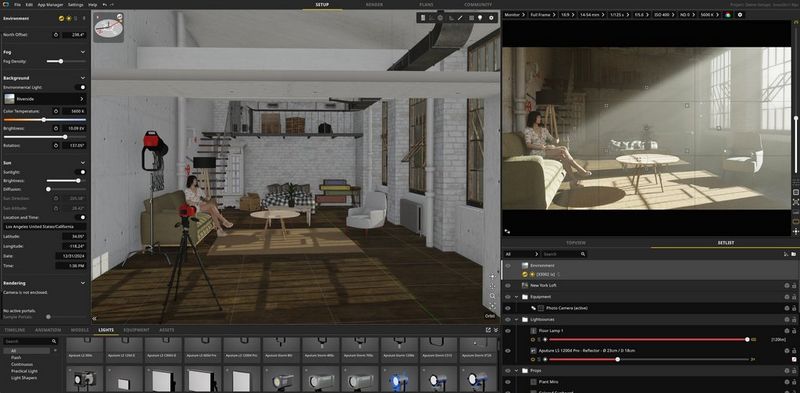Open the TOPVIEW tab
This screenshot has height=393, width=800.
click(x=576, y=243)
